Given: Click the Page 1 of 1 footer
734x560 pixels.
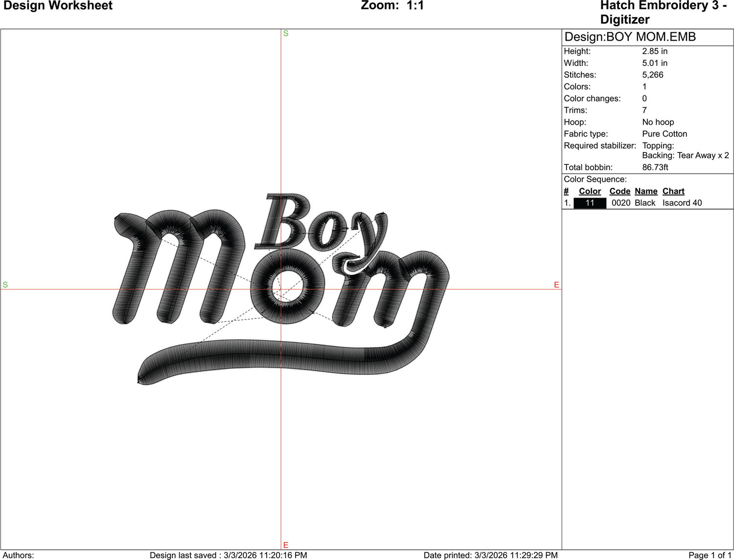Looking at the screenshot, I should [710, 555].
